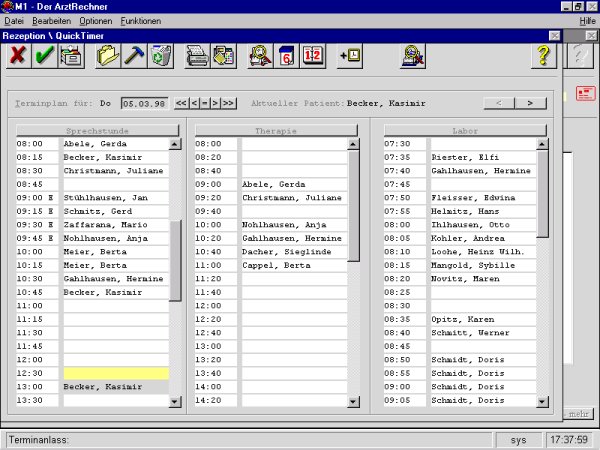Image resolution: width=600 pixels, height=450 pixels.
Task: Click the Sprechstunde column header
Action: (x=97, y=130)
